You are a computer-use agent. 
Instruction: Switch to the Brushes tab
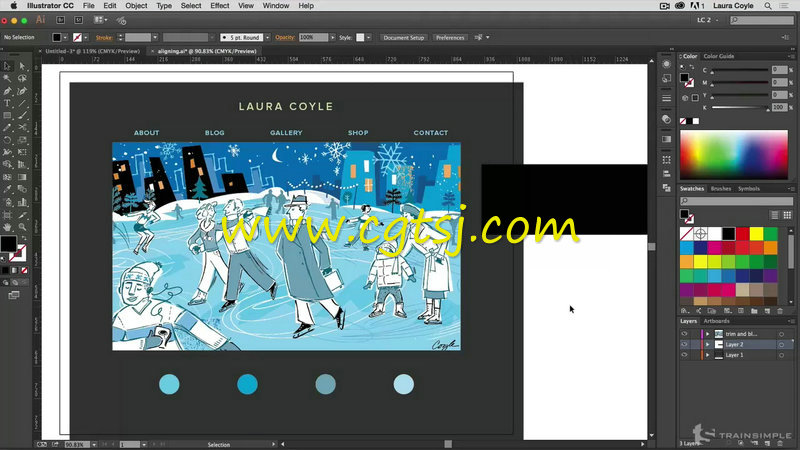(x=720, y=188)
